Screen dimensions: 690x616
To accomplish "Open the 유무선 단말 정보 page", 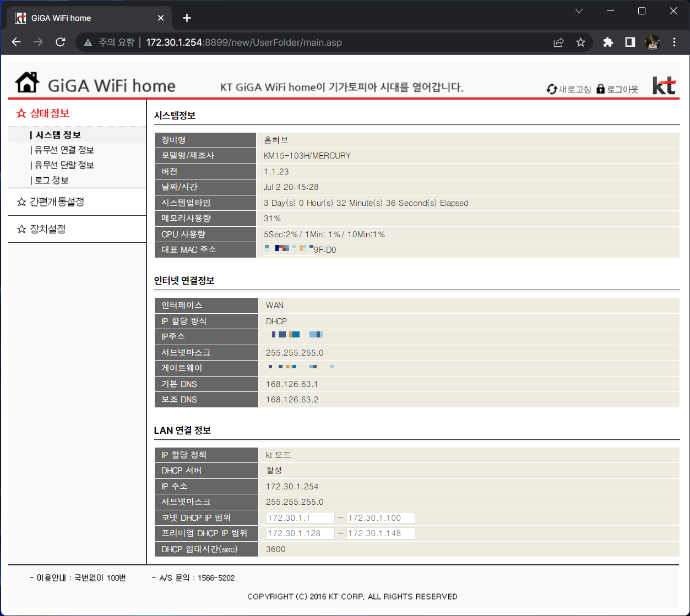I will 62,165.
